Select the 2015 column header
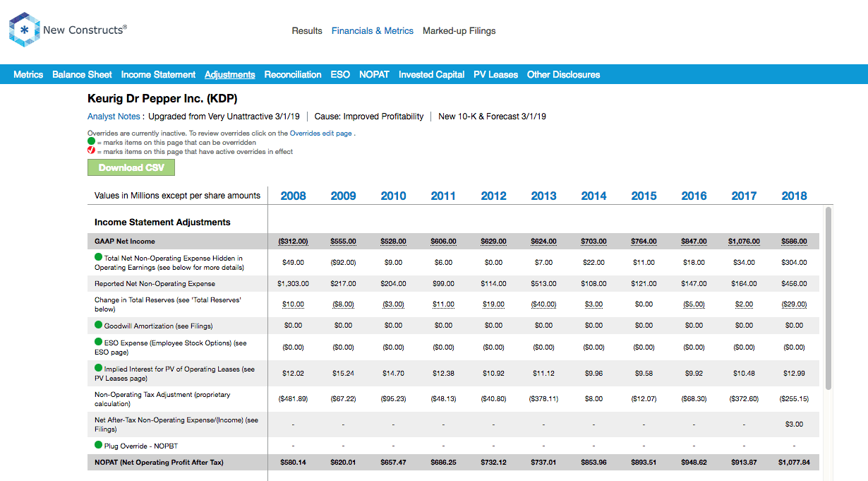 point(644,196)
